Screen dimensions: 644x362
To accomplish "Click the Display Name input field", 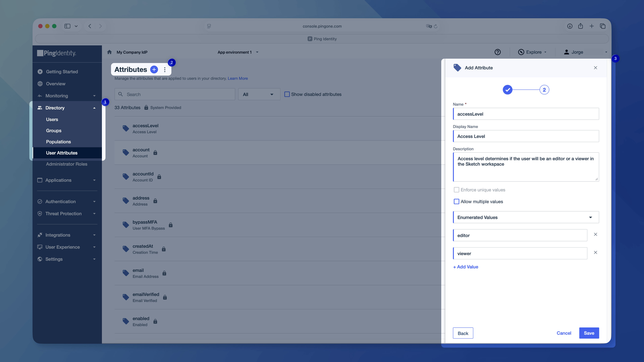I will click(x=526, y=136).
